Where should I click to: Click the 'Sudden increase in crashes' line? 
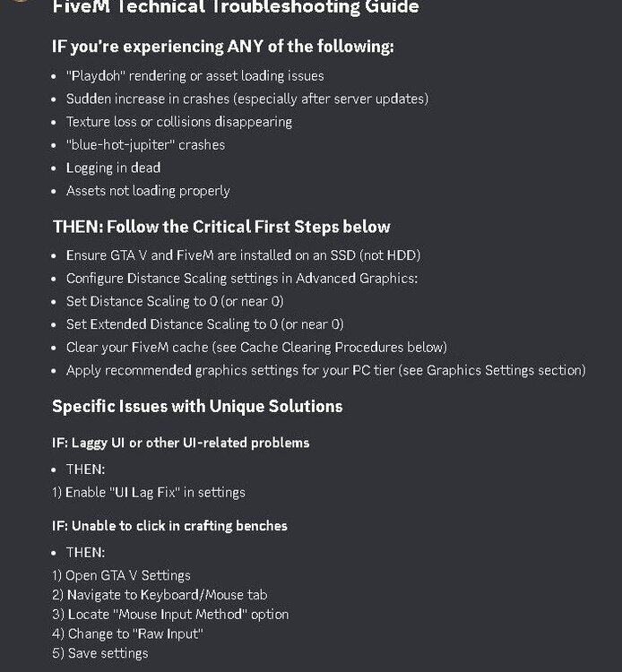tap(247, 99)
